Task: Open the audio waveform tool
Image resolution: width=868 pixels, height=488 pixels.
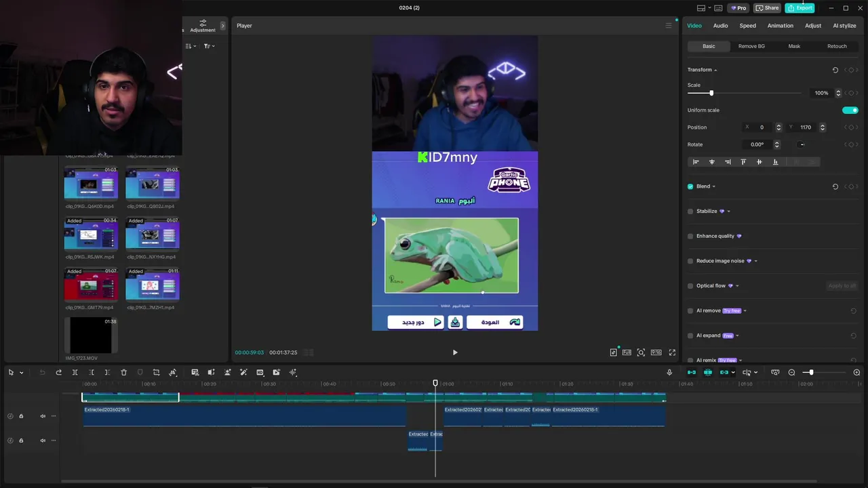Action: (293, 372)
